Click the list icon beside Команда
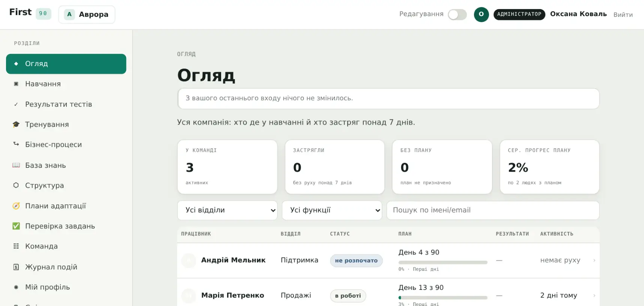Viewport: 644px width, 306px height. pyautogui.click(x=16, y=246)
